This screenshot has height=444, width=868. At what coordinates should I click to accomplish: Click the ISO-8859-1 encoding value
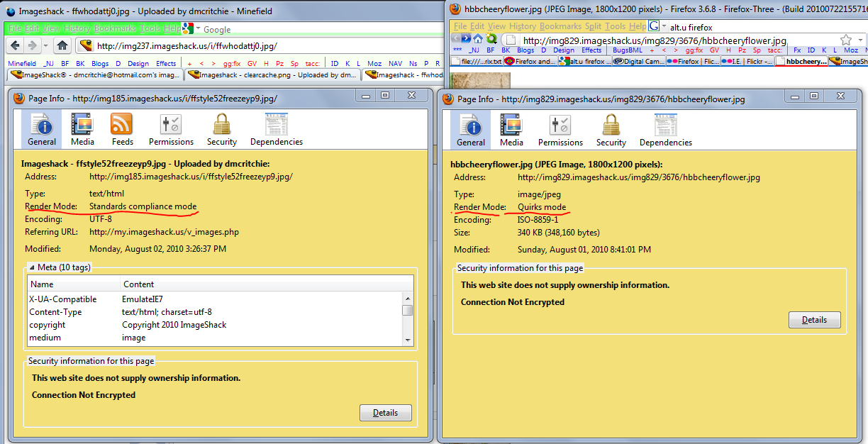(538, 220)
